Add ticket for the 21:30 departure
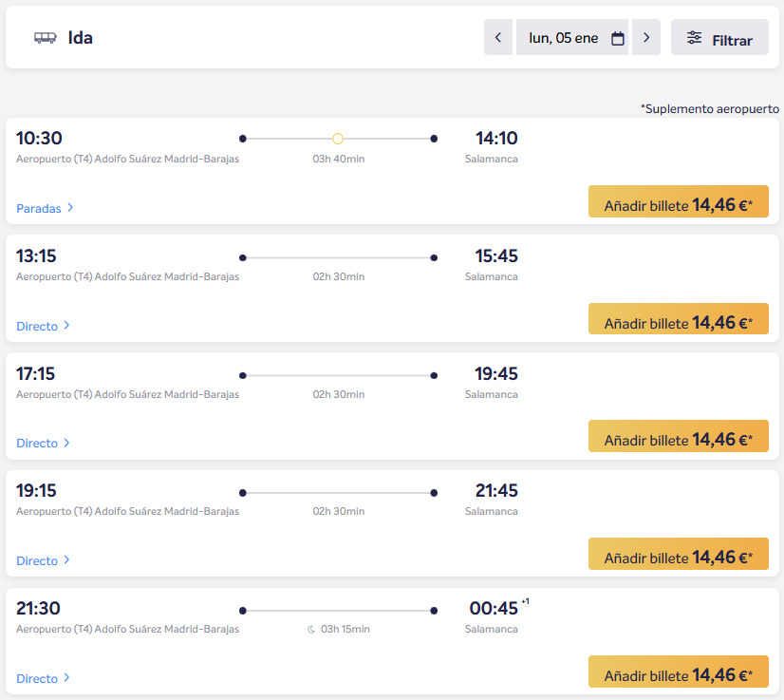Screen dimensions: 784x700 point(678,672)
